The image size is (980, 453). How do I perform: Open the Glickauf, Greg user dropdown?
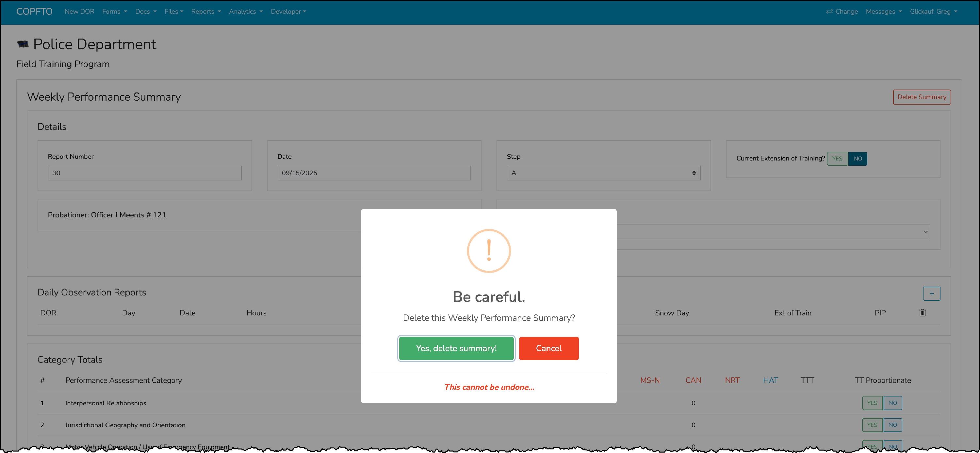click(x=933, y=11)
